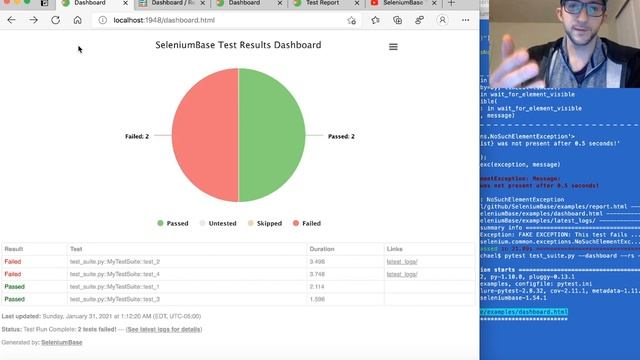Open a new browser tab
Screen dimensions: 640x360
(x=451, y=3)
